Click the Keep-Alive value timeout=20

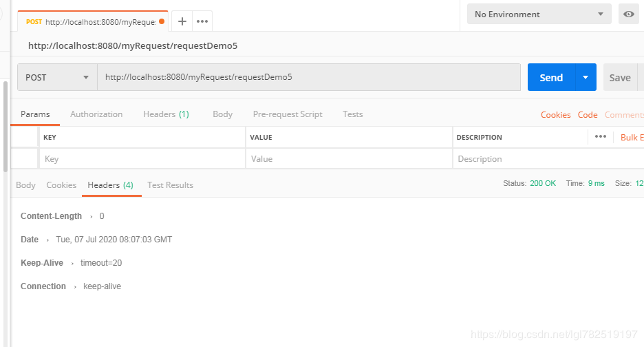(x=101, y=263)
